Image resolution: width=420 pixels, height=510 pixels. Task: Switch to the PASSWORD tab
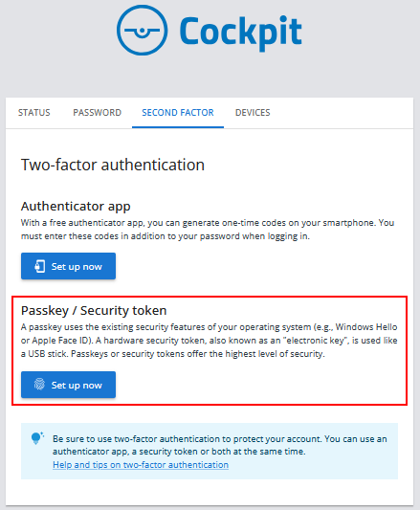[97, 113]
